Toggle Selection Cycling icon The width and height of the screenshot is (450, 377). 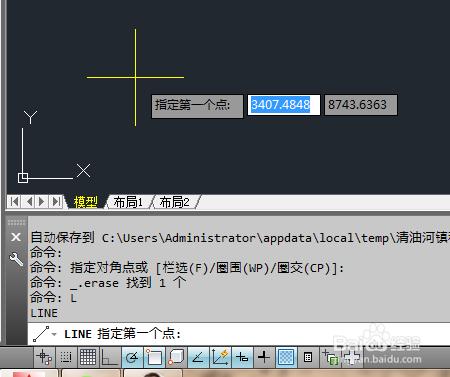coord(330,357)
